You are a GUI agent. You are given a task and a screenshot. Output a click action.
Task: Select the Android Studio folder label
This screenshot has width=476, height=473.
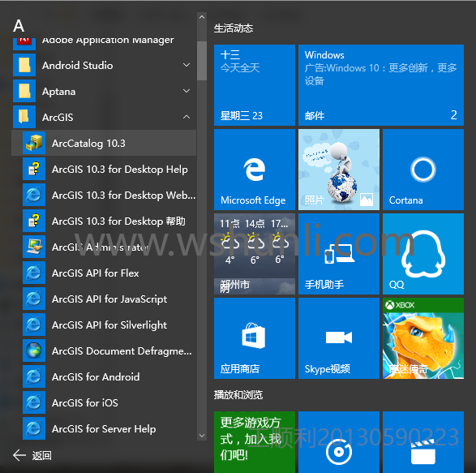tap(77, 66)
